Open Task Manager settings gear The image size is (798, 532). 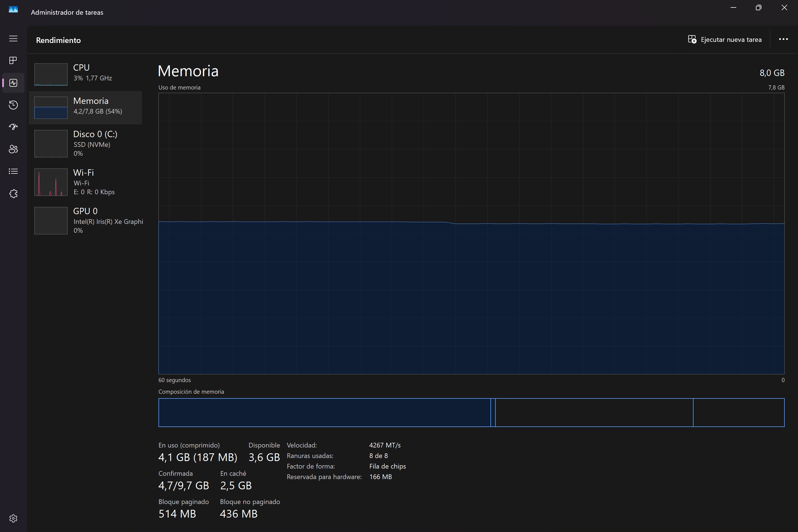[x=13, y=518]
